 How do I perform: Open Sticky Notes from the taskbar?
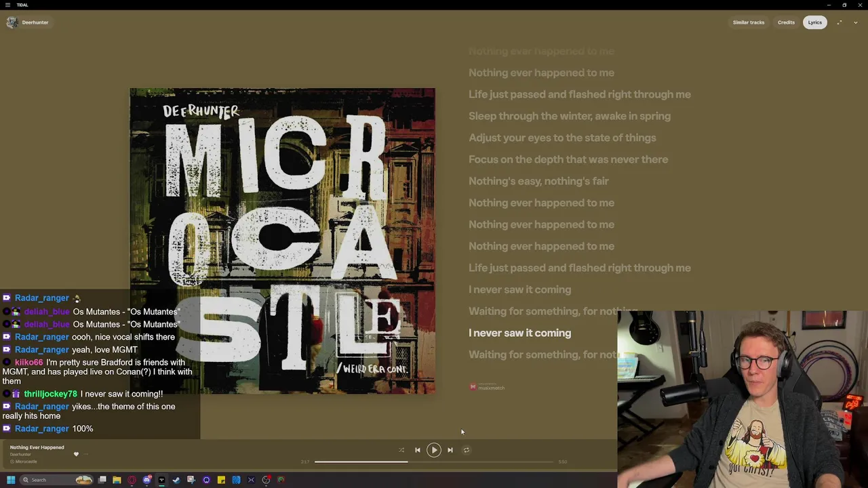point(221,480)
